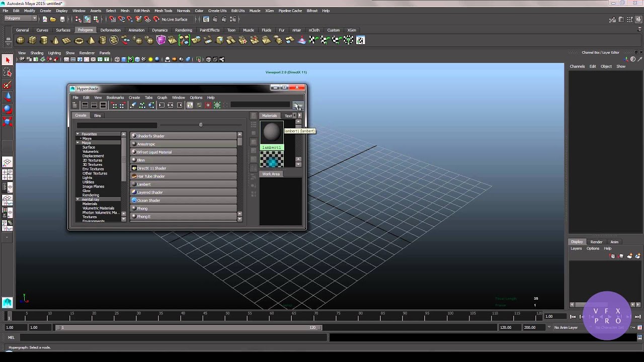Open the Polygons menu set dropdown
The width and height of the screenshot is (644, 362).
(x=21, y=19)
